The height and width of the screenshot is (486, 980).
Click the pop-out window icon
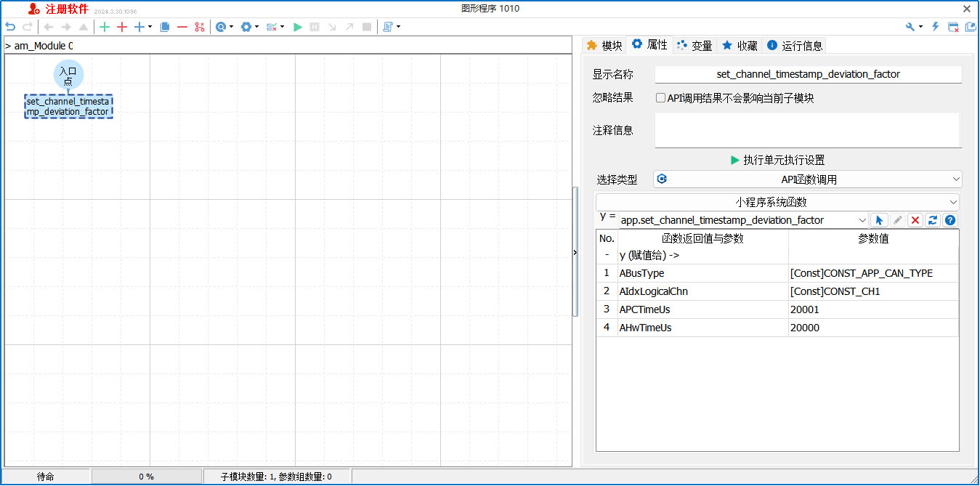click(x=970, y=27)
